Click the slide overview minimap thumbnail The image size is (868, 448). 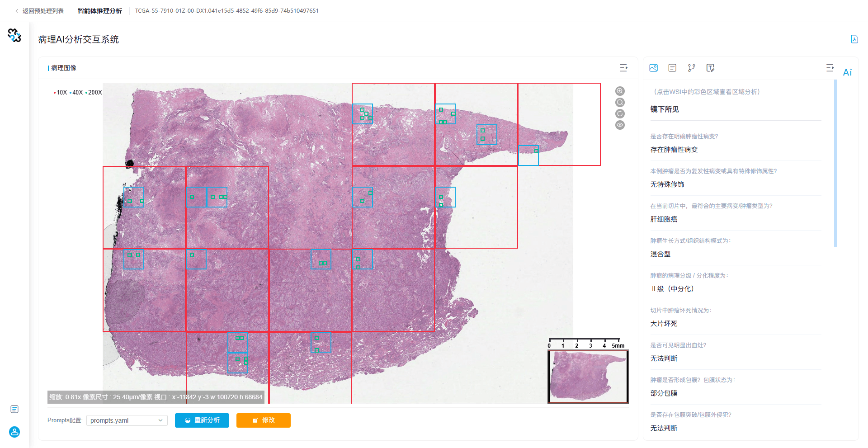click(588, 376)
